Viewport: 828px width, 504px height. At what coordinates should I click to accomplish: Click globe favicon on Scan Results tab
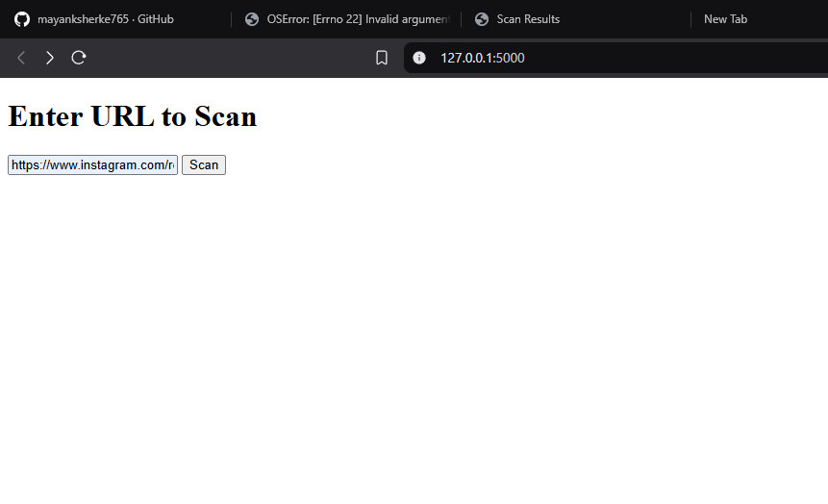pos(482,19)
